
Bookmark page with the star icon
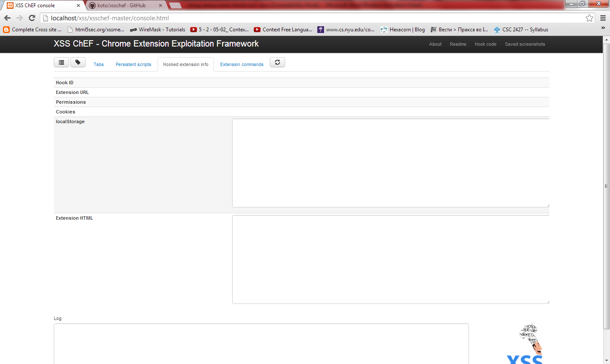pyautogui.click(x=589, y=18)
